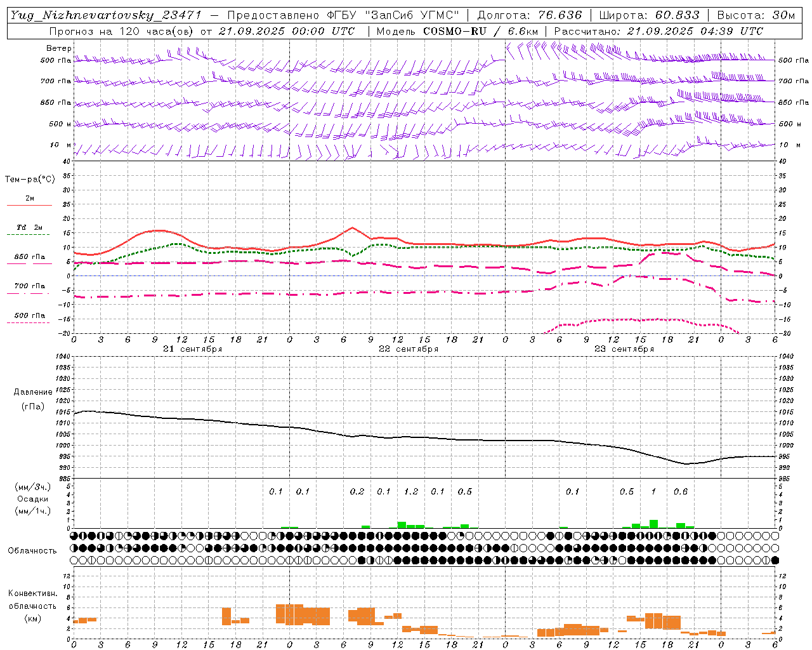Click the Конвективн. convective cloud label
The width and height of the screenshot is (812, 650).
(32, 594)
